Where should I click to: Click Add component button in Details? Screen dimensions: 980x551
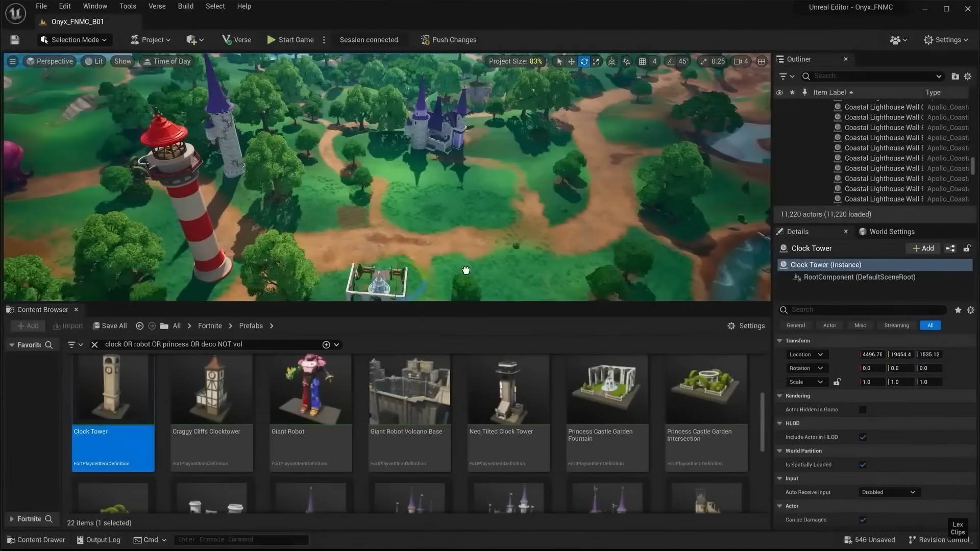pyautogui.click(x=923, y=248)
